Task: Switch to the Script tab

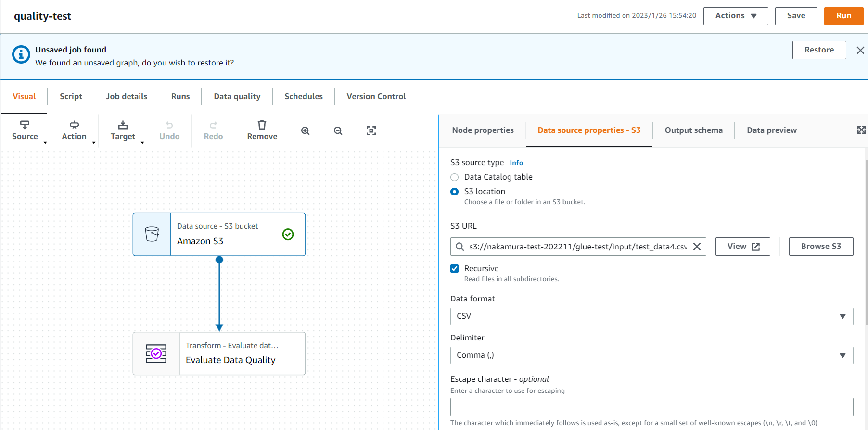Action: [x=71, y=96]
